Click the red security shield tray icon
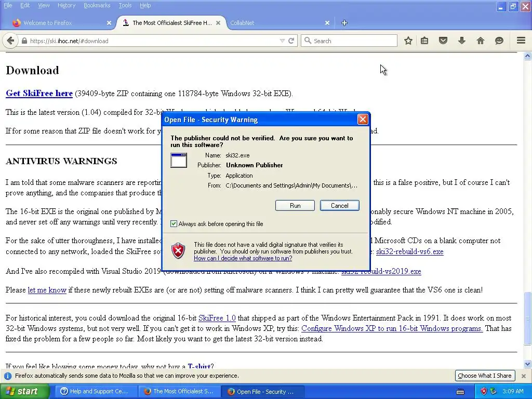The height and width of the screenshot is (399, 532). click(x=484, y=391)
